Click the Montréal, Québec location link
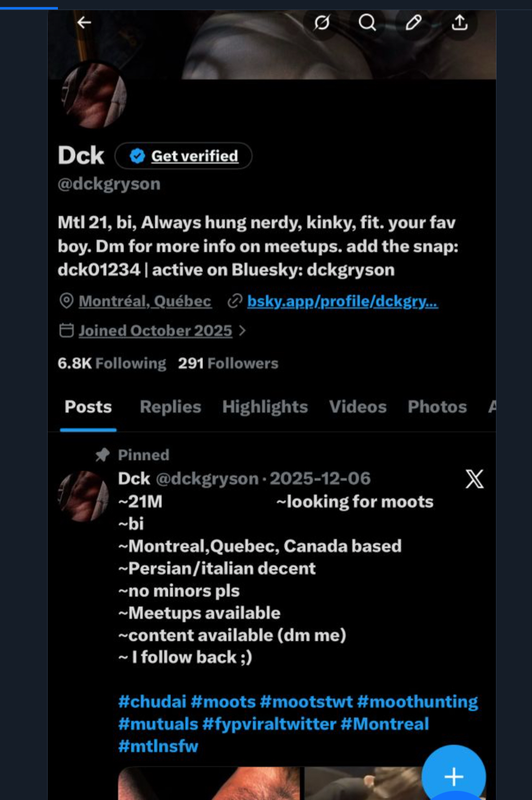This screenshot has width=532, height=800. click(145, 301)
